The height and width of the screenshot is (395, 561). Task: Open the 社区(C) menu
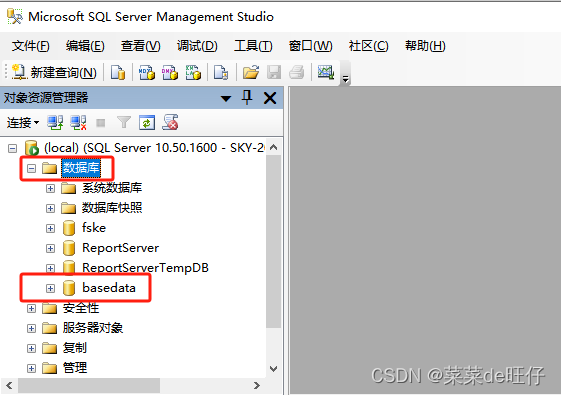(369, 46)
